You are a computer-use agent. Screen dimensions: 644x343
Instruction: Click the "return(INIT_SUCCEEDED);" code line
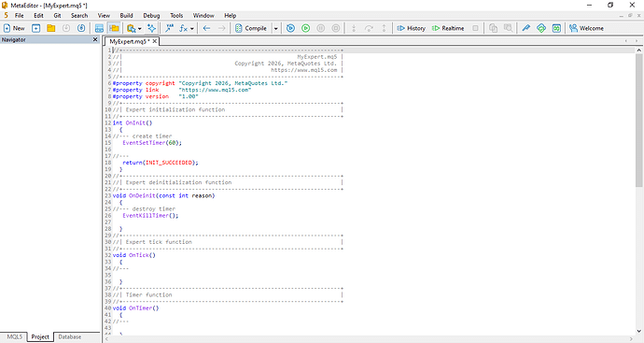[x=161, y=163]
